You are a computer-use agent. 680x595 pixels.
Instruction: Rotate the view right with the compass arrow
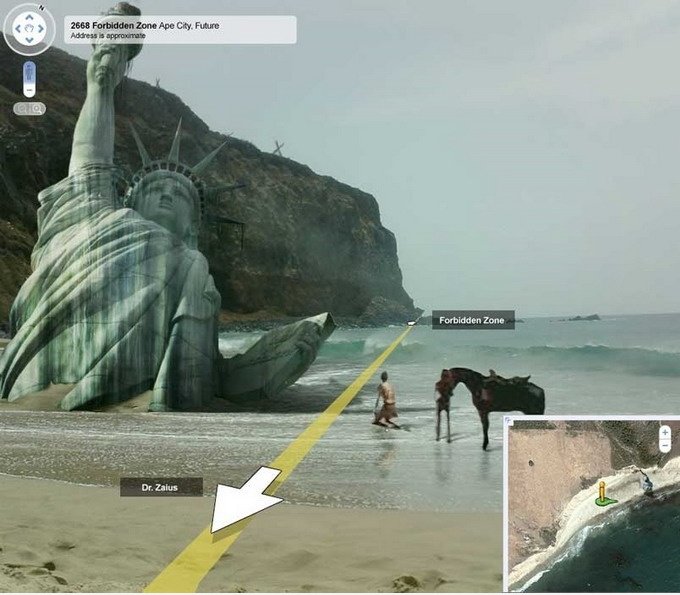41,29
